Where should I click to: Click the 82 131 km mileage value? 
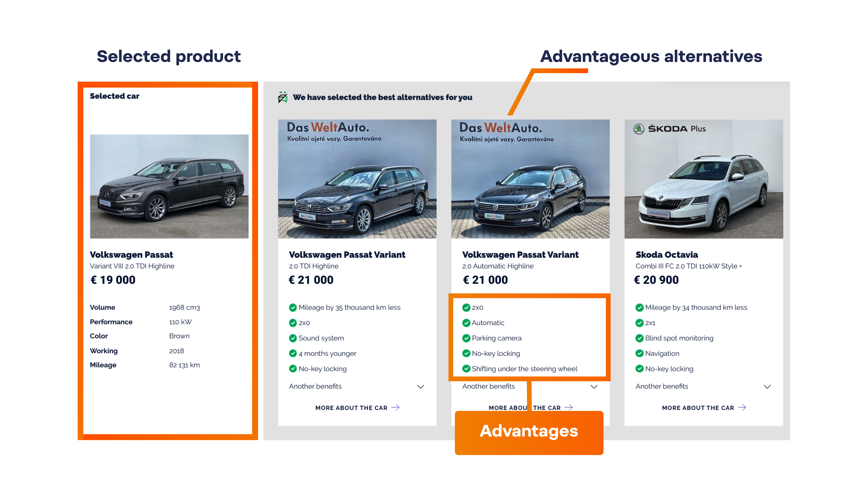pyautogui.click(x=184, y=365)
